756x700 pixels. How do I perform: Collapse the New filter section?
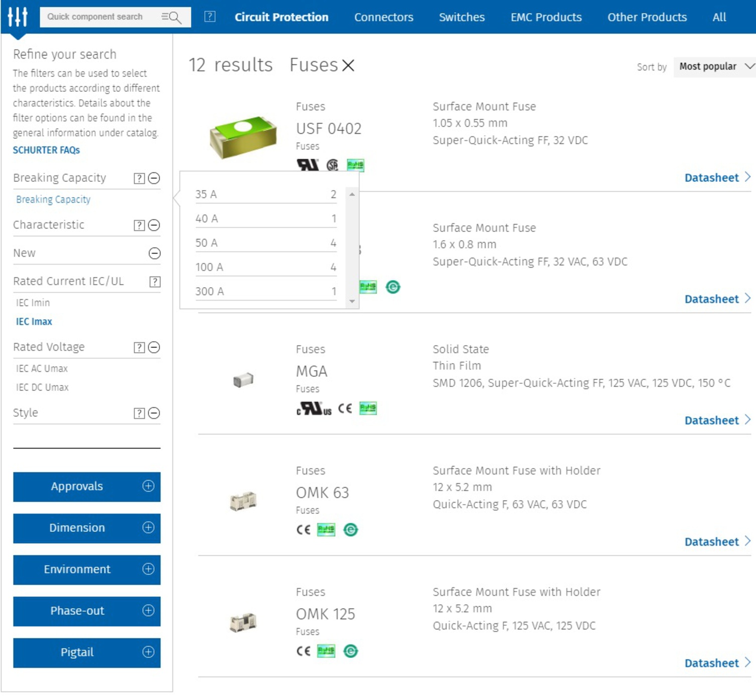click(154, 254)
